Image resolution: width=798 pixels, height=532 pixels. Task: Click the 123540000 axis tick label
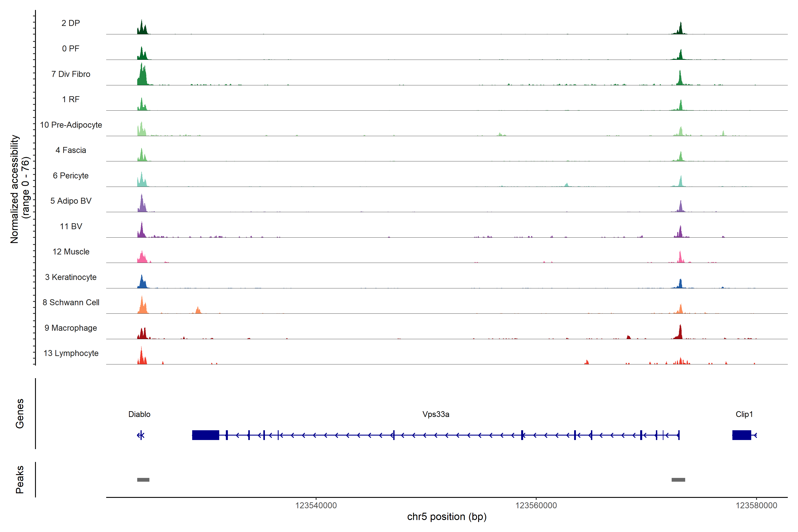click(x=316, y=506)
